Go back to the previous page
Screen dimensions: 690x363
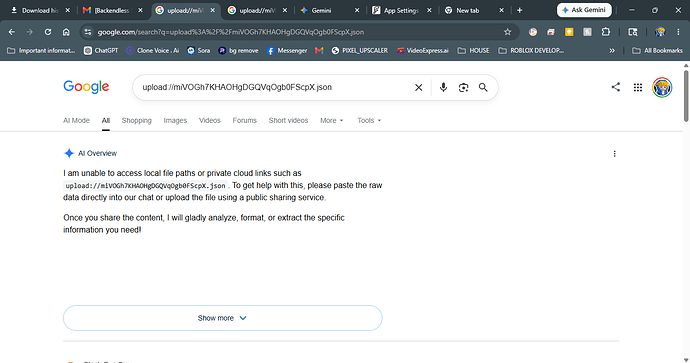tap(12, 32)
